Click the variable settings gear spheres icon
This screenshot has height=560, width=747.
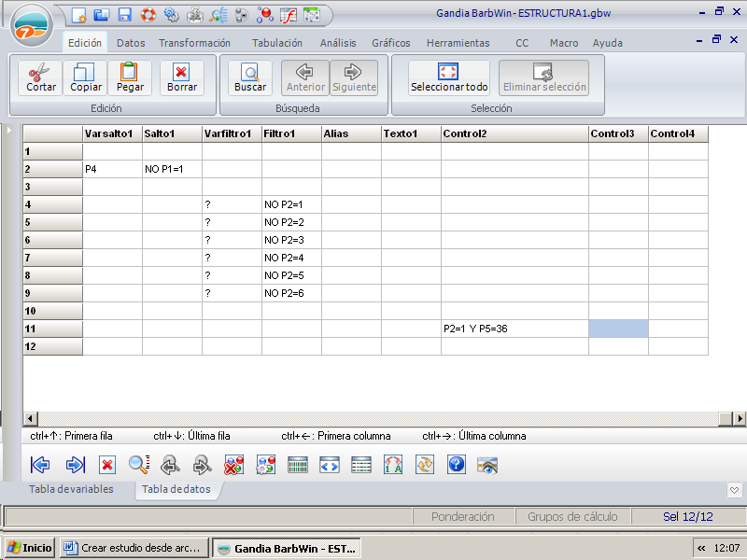point(266,465)
